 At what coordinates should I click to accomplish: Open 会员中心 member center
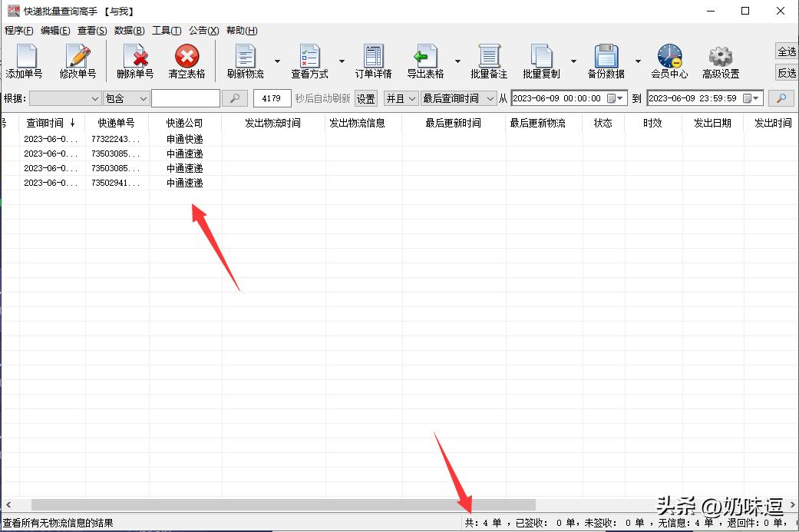click(x=669, y=61)
